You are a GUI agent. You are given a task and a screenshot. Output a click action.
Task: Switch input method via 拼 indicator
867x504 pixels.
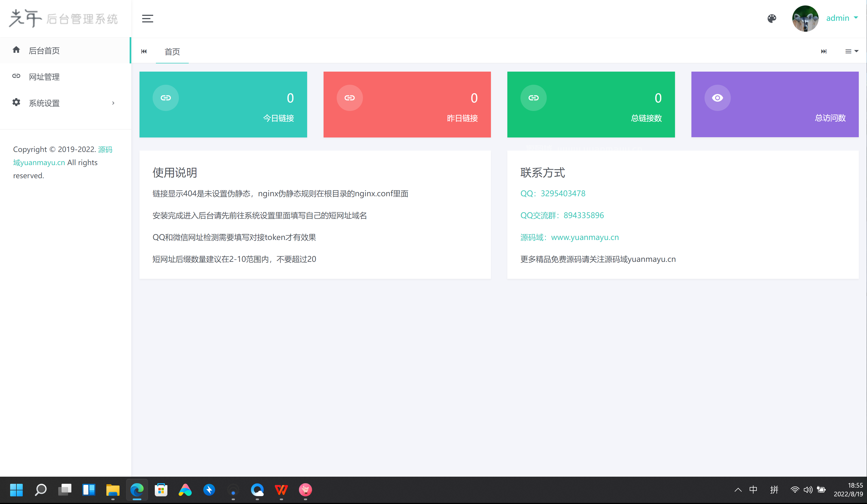point(775,490)
